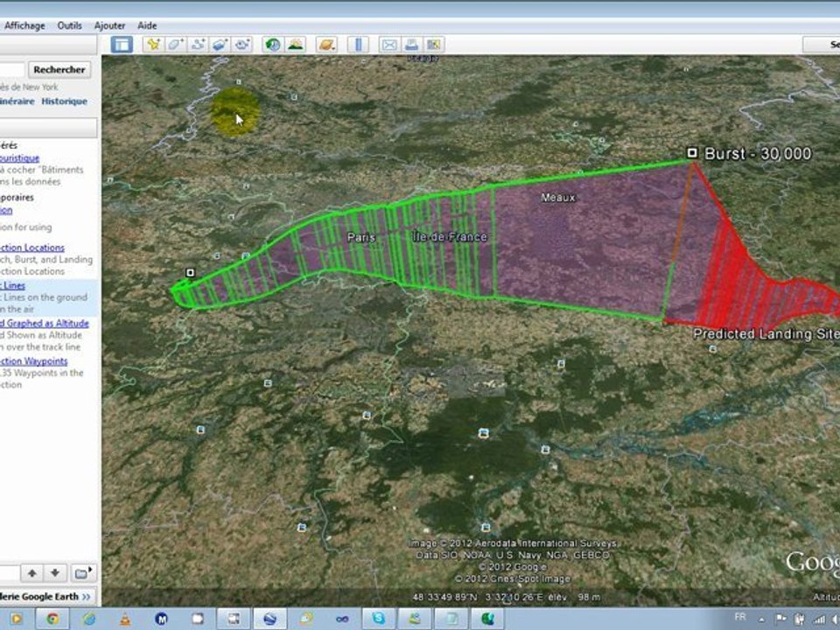Print the current map view
The width and height of the screenshot is (840, 630).
click(411, 45)
